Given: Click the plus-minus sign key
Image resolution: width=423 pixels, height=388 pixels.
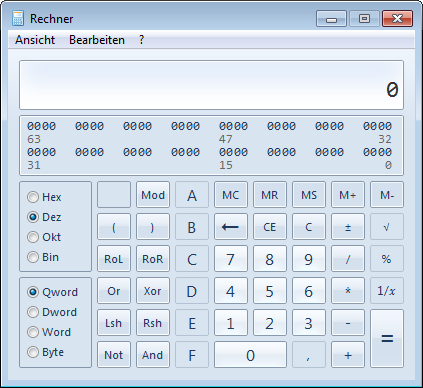Looking at the screenshot, I should 348,227.
